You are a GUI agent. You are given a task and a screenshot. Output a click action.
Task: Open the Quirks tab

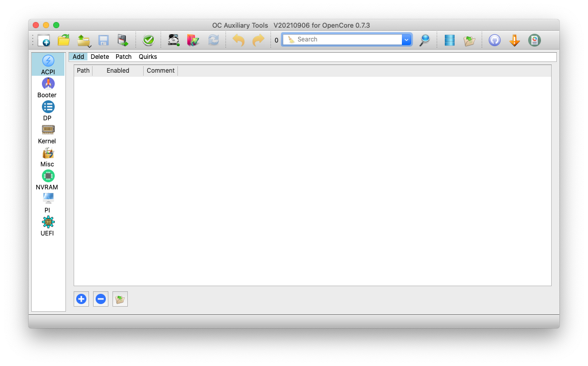pos(148,57)
